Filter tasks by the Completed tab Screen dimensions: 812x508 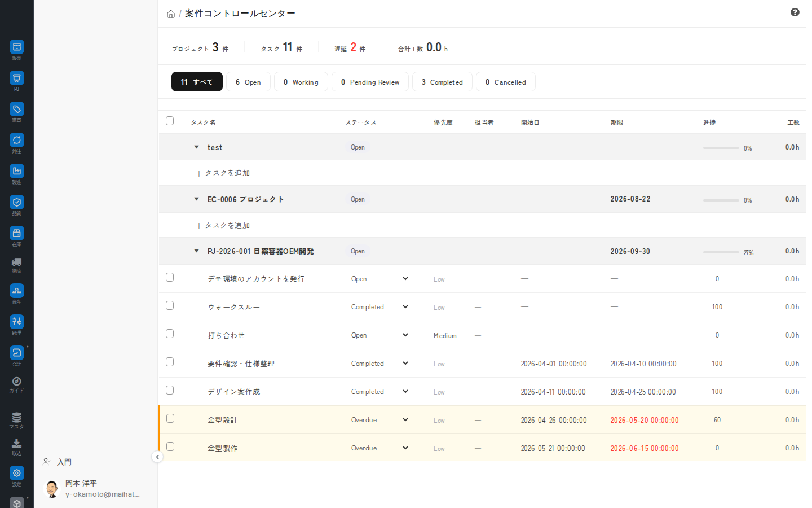click(442, 82)
